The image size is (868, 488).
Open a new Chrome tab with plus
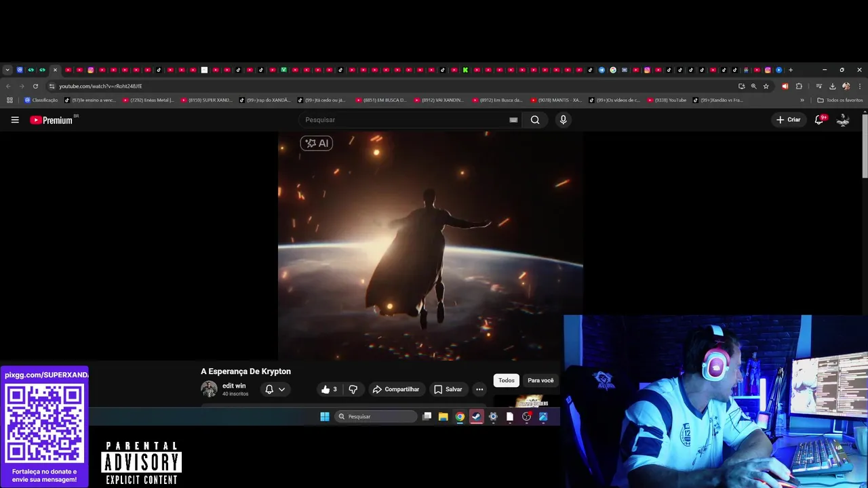791,70
